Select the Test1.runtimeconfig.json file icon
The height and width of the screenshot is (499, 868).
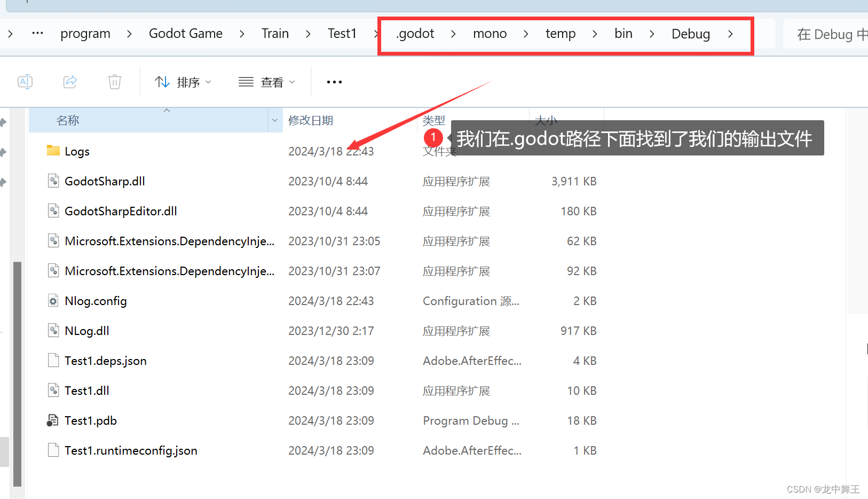pos(53,450)
